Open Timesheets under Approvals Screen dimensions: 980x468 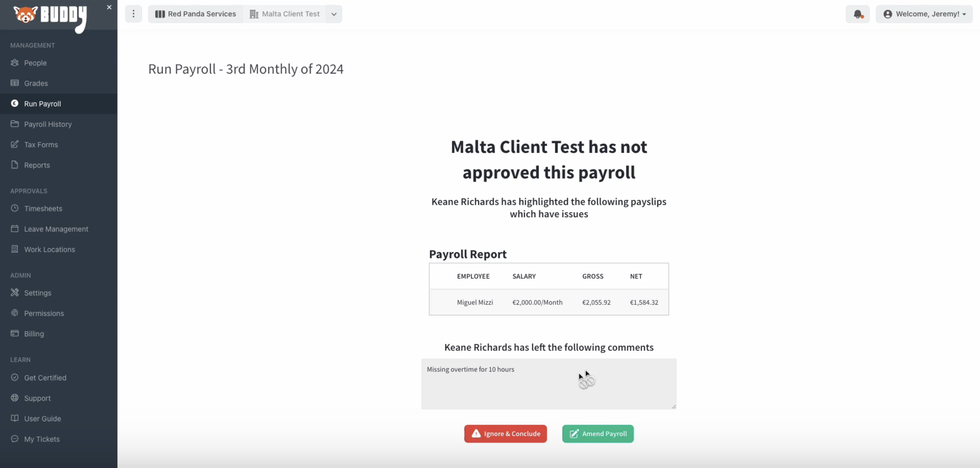(x=43, y=208)
